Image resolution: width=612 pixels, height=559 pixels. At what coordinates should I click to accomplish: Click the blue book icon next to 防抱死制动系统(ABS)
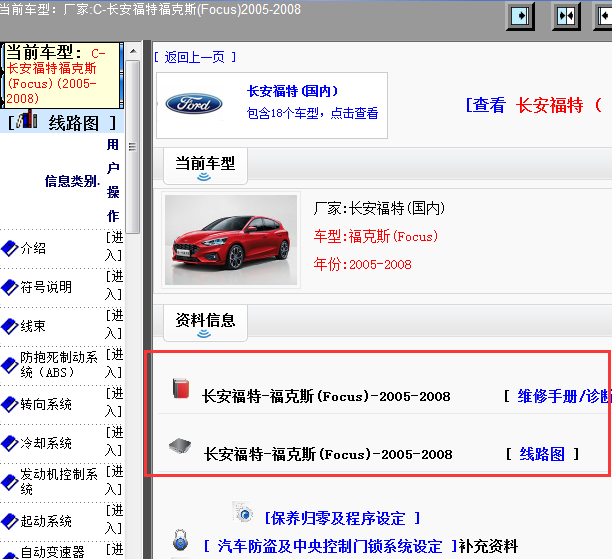9,365
